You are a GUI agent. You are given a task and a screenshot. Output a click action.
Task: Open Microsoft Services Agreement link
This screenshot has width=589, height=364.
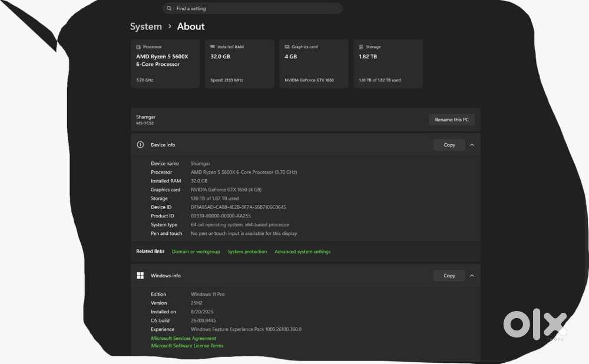183,338
